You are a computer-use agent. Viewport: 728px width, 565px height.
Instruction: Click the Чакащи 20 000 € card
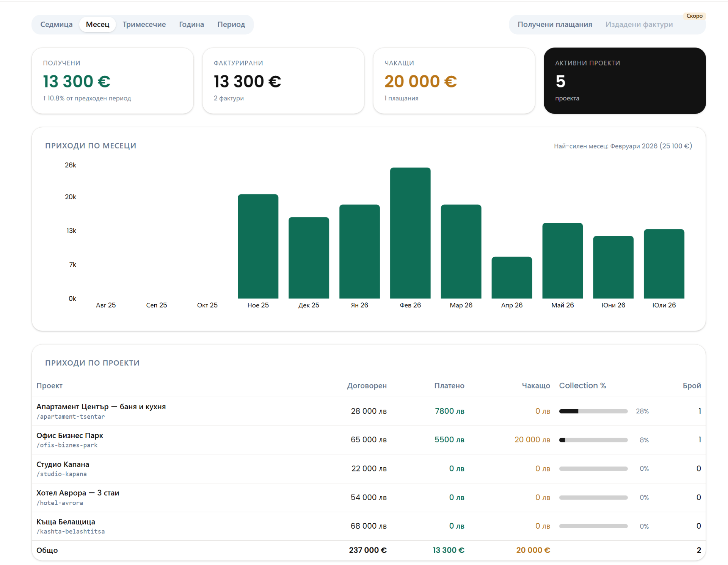(454, 81)
